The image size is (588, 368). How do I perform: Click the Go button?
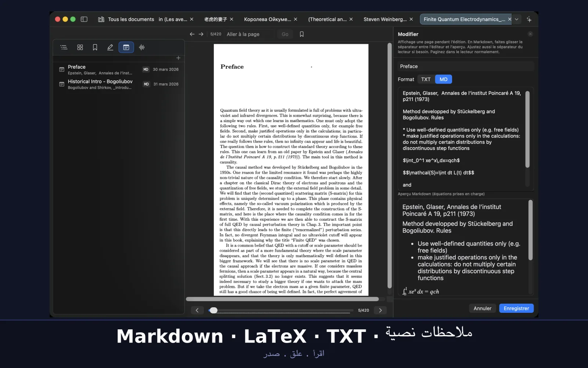click(285, 34)
